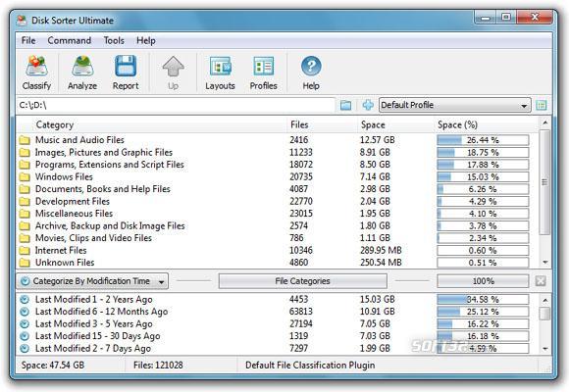Click the Help question mark icon
The height and width of the screenshot is (392, 569).
pyautogui.click(x=311, y=67)
